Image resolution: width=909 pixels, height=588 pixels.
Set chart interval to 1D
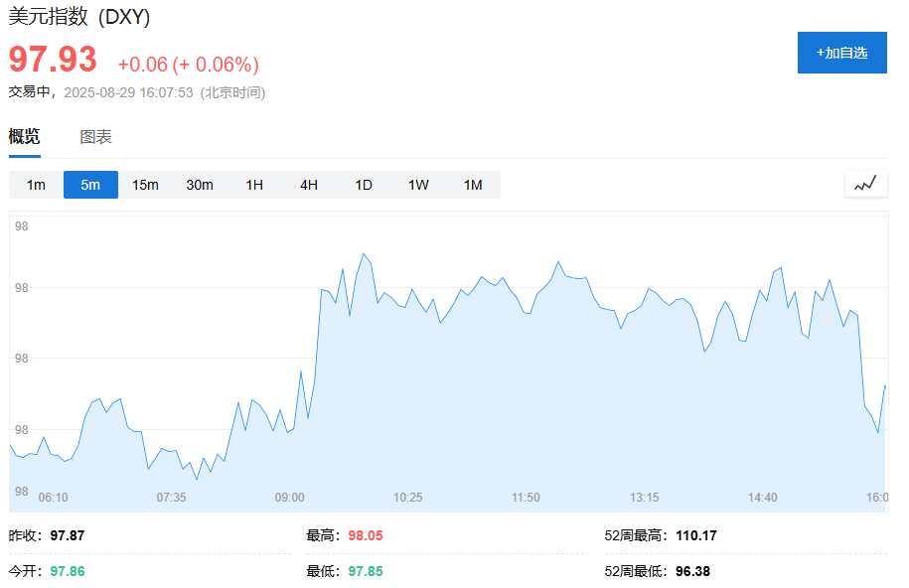click(364, 185)
